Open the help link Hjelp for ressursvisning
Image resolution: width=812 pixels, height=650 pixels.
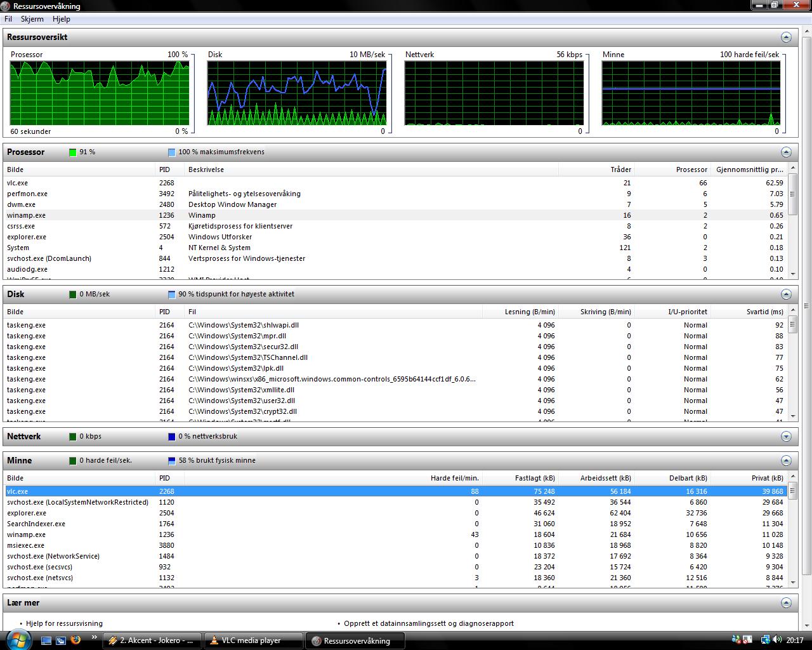(x=64, y=624)
